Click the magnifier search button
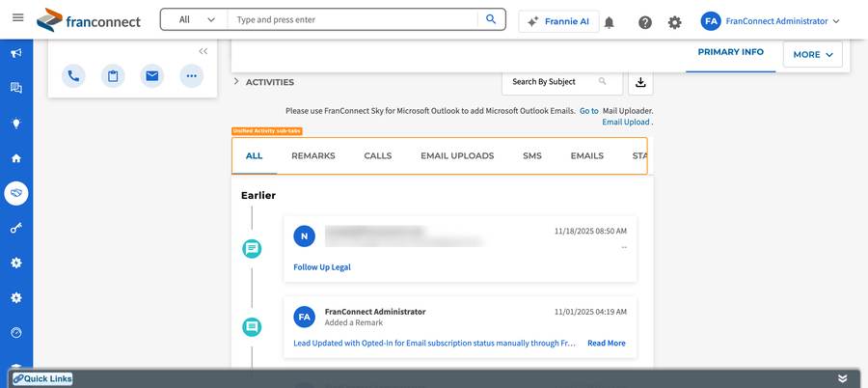The height and width of the screenshot is (388, 868). [x=491, y=19]
